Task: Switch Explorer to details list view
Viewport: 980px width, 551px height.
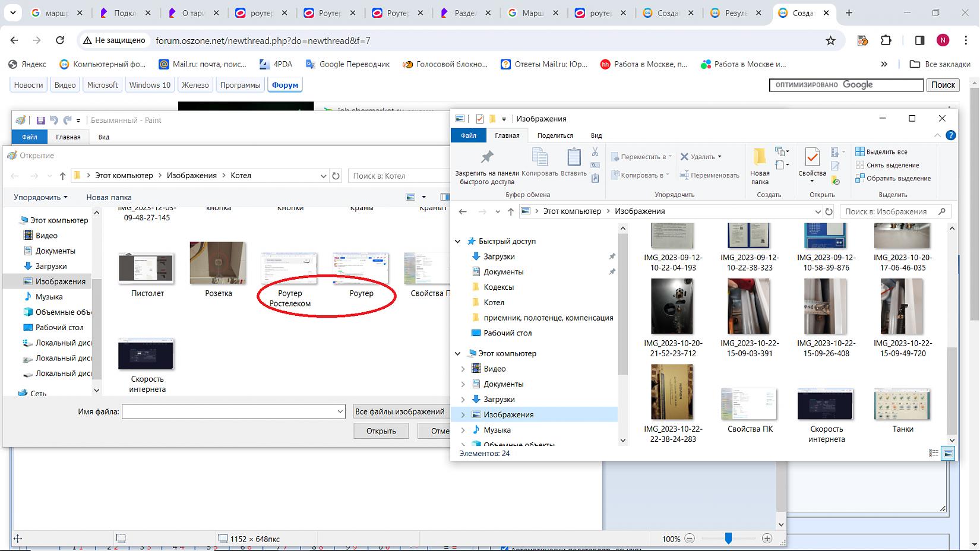Action: (x=933, y=454)
